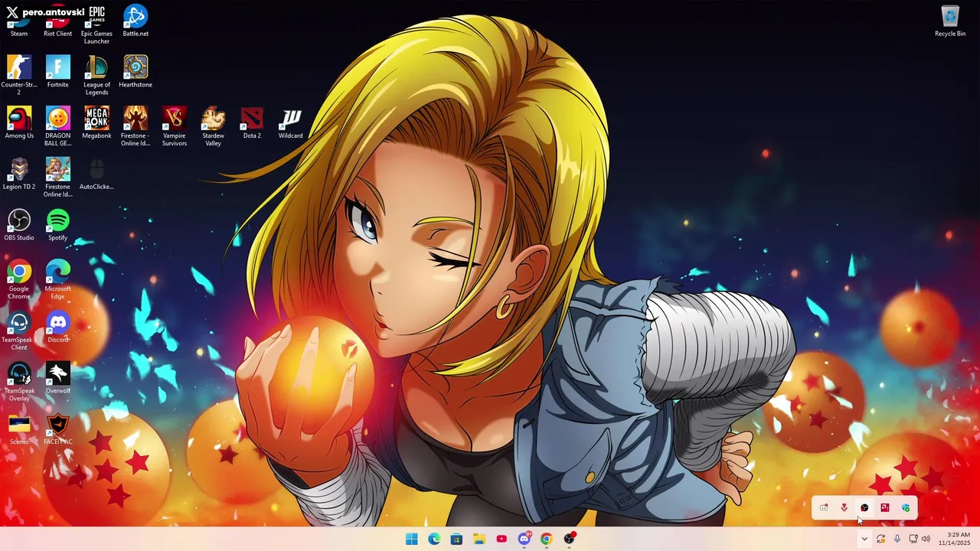Screen dimensions: 980x551
Task: Open the FACEIT AC shortcut
Action: 57,429
